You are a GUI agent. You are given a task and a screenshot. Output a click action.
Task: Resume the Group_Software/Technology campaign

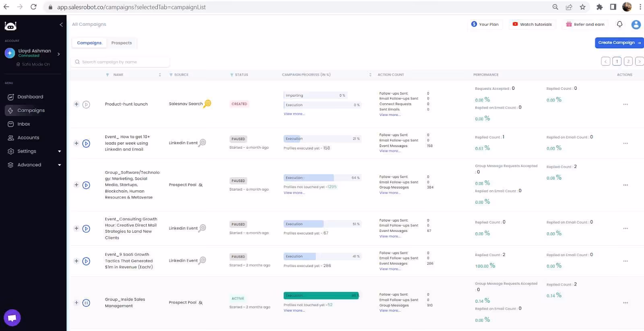86,185
